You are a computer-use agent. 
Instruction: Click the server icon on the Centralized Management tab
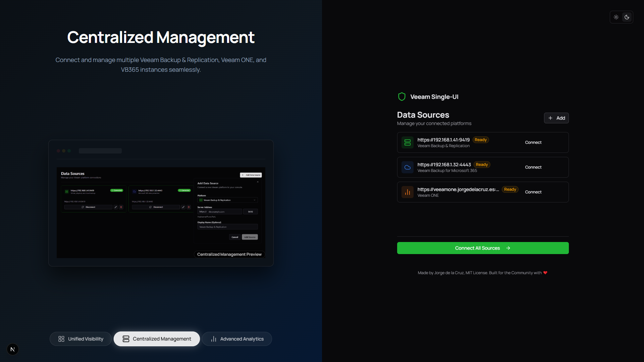pyautogui.click(x=126, y=339)
